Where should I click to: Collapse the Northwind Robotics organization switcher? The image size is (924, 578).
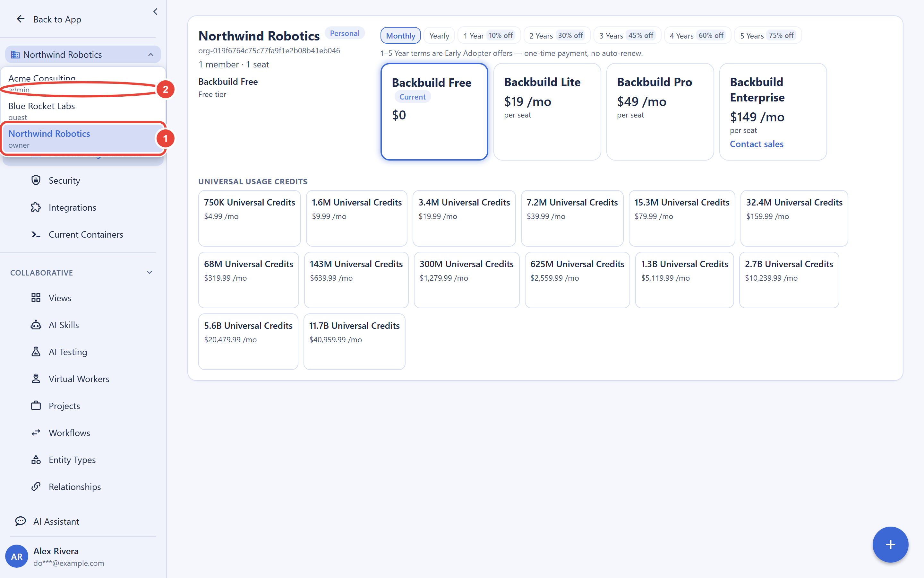tap(151, 54)
